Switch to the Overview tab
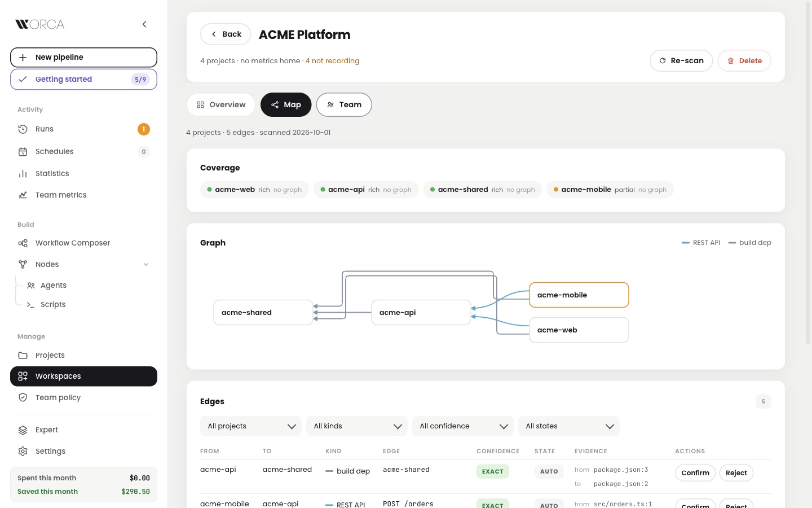This screenshot has height=508, width=812. (221, 105)
